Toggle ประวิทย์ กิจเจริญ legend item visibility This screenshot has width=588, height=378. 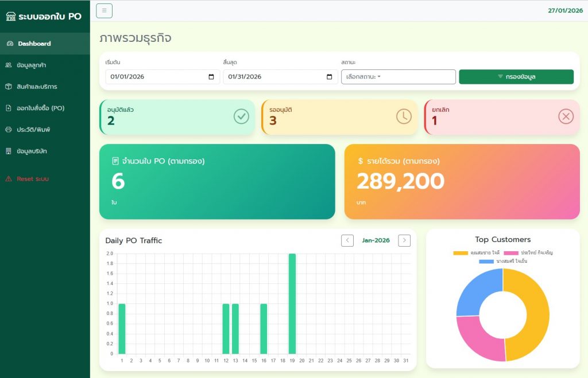click(x=528, y=252)
